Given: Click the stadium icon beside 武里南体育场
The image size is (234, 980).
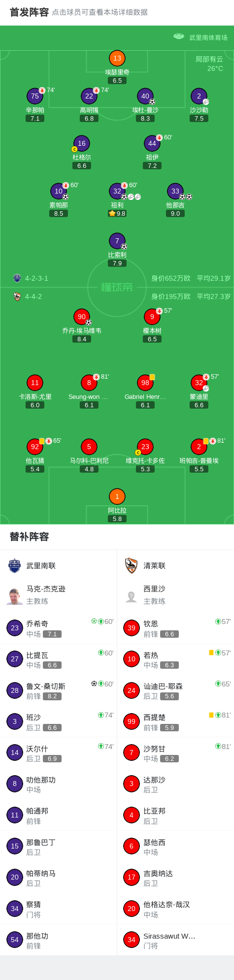Looking at the screenshot, I should pos(178,36).
